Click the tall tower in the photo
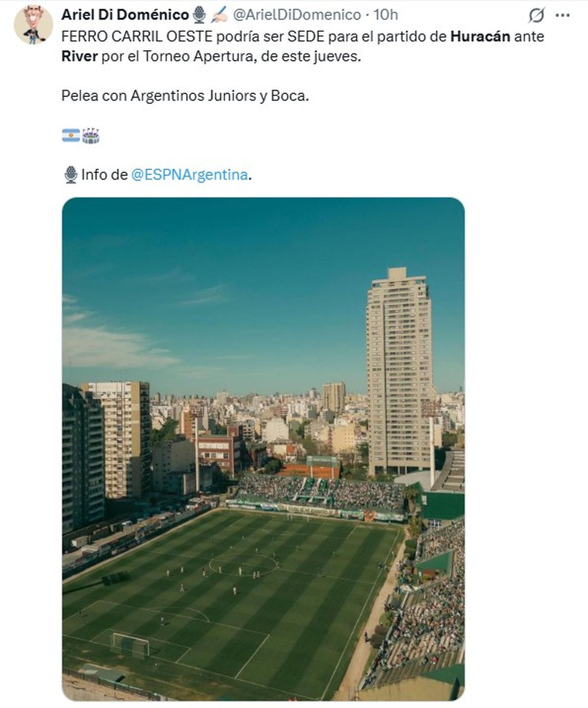Screen dimensions: 588x708 point(399,368)
